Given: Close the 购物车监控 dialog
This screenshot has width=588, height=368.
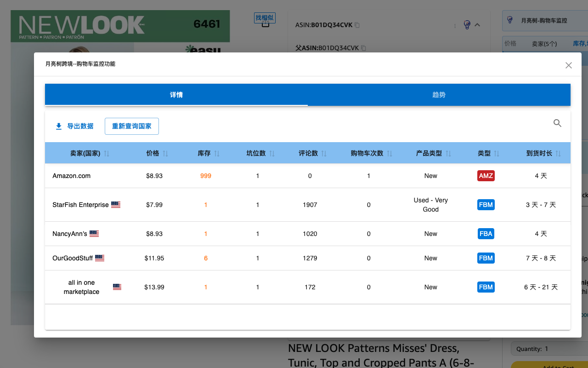Looking at the screenshot, I should [x=568, y=65].
